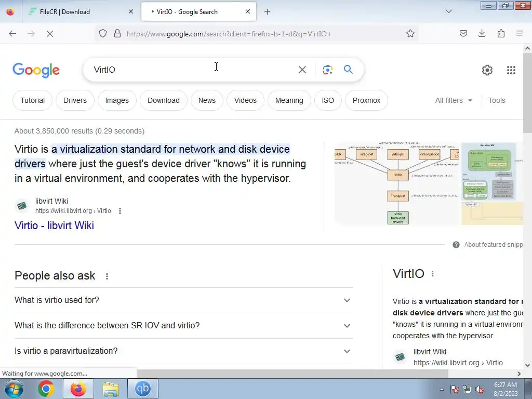Screen dimensions: 532x399
Task: Open the All filters dropdown
Action: pos(454,100)
